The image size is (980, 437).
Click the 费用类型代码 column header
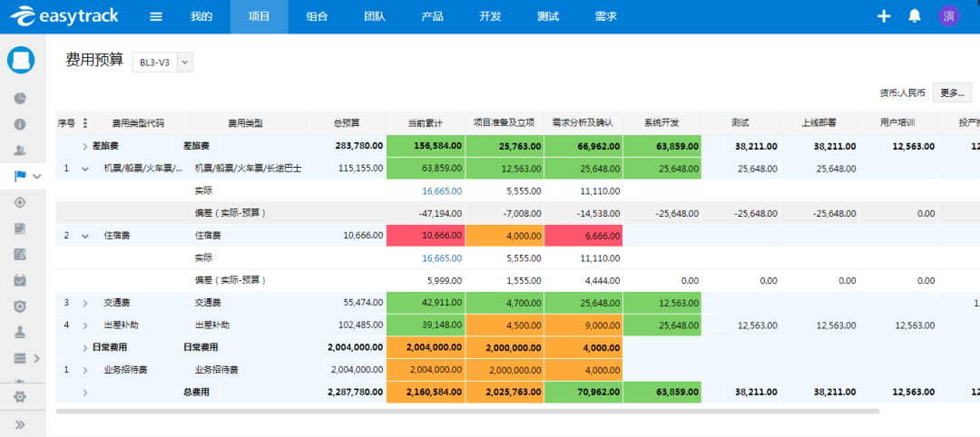(x=138, y=123)
